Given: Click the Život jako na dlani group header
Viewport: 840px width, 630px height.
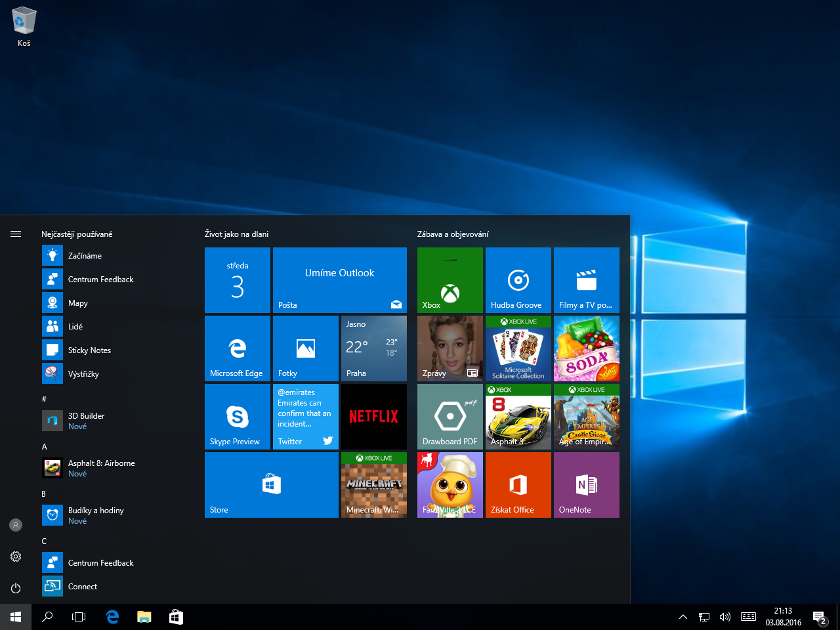Looking at the screenshot, I should pyautogui.click(x=236, y=234).
